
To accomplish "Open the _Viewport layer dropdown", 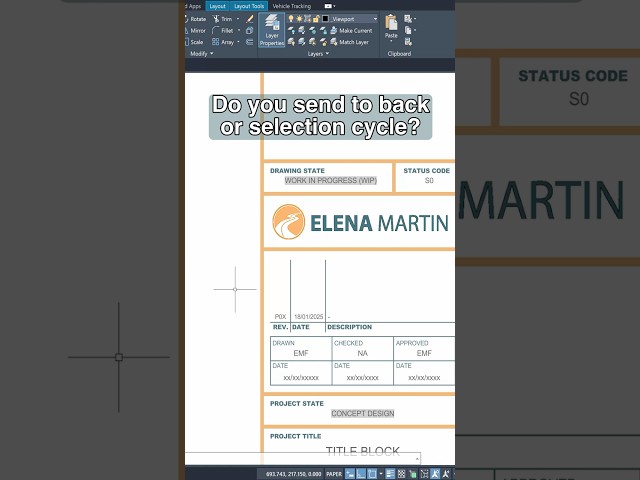I will (x=375, y=19).
